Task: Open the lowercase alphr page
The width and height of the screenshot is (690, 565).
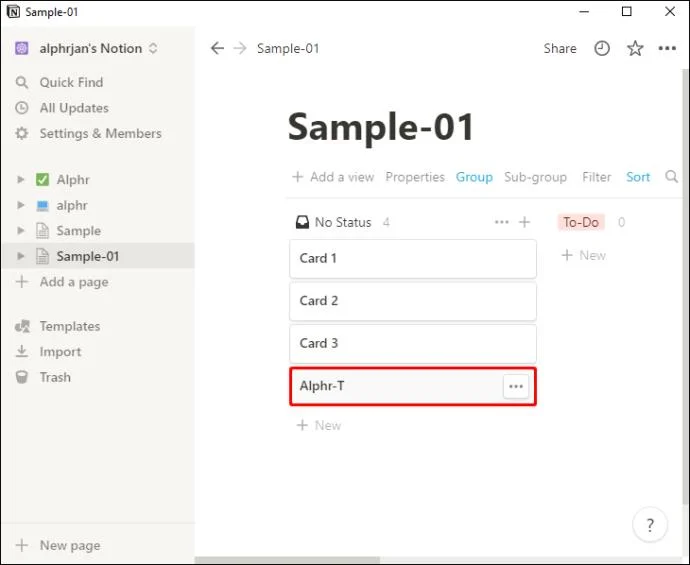Action: point(72,205)
